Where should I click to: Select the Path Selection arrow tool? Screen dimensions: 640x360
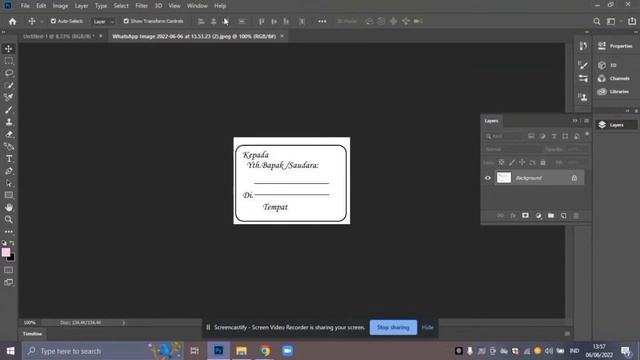point(9,183)
